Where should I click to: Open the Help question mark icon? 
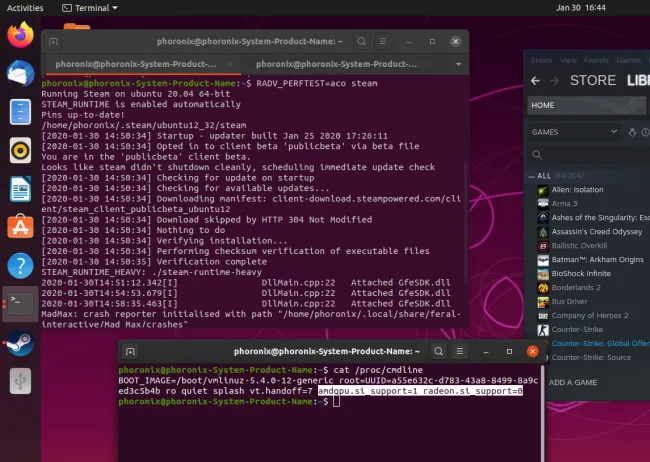(x=20, y=265)
